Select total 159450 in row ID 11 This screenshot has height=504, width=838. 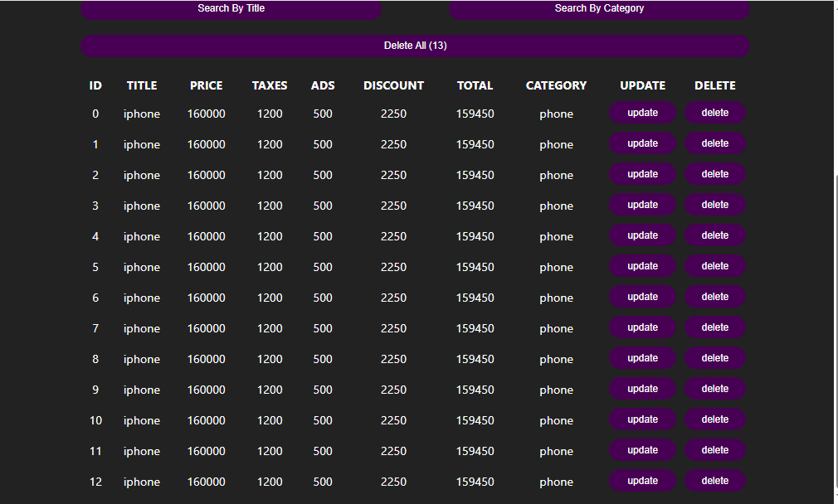[475, 451]
